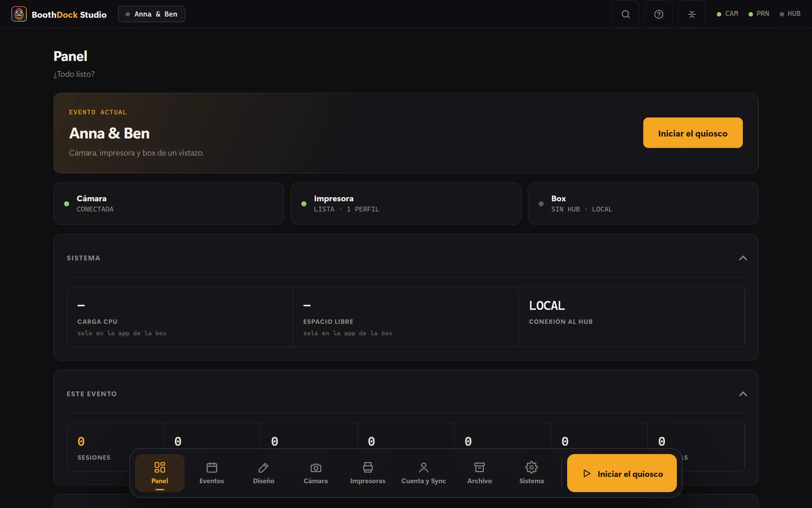Click the SESIONES counter value
The height and width of the screenshot is (508, 812).
(81, 441)
